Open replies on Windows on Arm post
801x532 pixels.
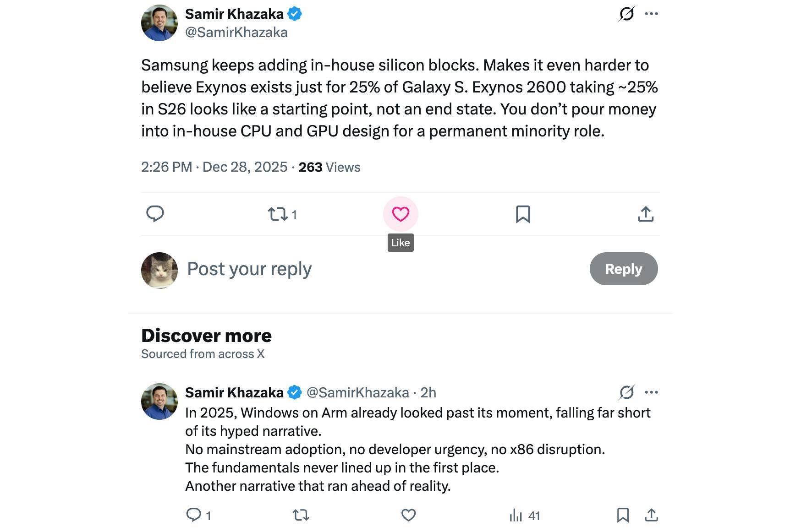click(194, 515)
